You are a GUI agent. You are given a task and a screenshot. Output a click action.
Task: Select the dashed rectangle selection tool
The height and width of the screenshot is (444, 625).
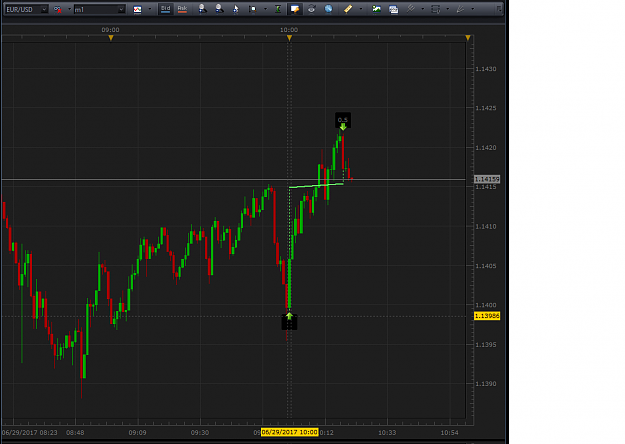coord(436,9)
